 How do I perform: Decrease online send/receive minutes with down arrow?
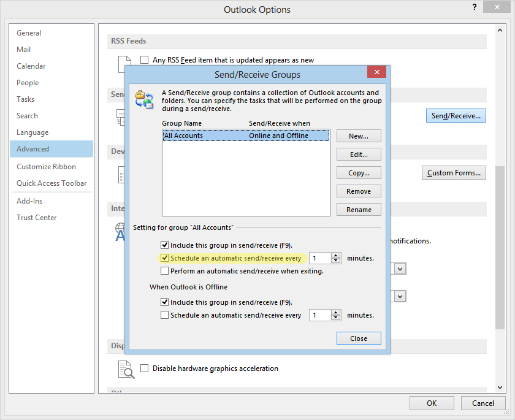point(336,261)
